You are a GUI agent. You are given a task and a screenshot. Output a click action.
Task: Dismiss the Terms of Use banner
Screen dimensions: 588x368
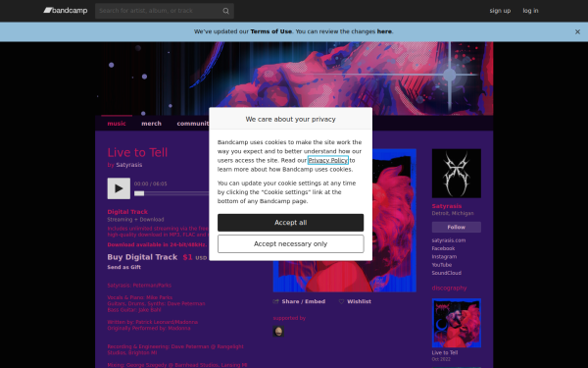tap(577, 32)
